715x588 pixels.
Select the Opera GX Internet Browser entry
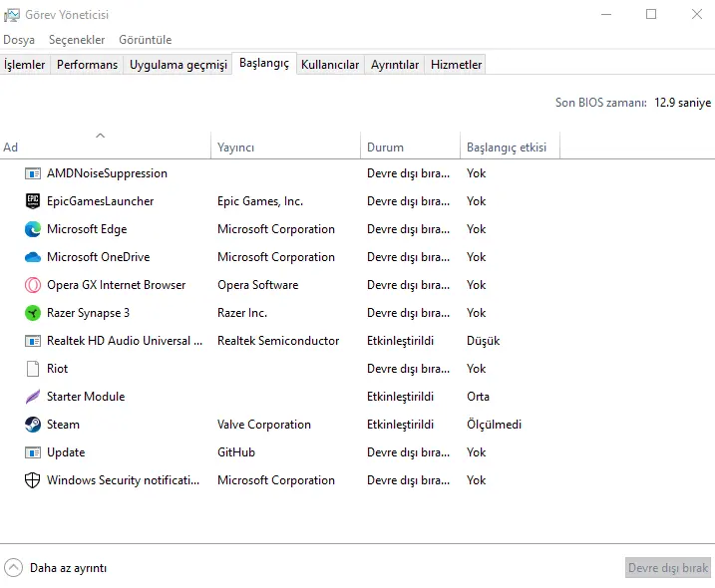[117, 285]
